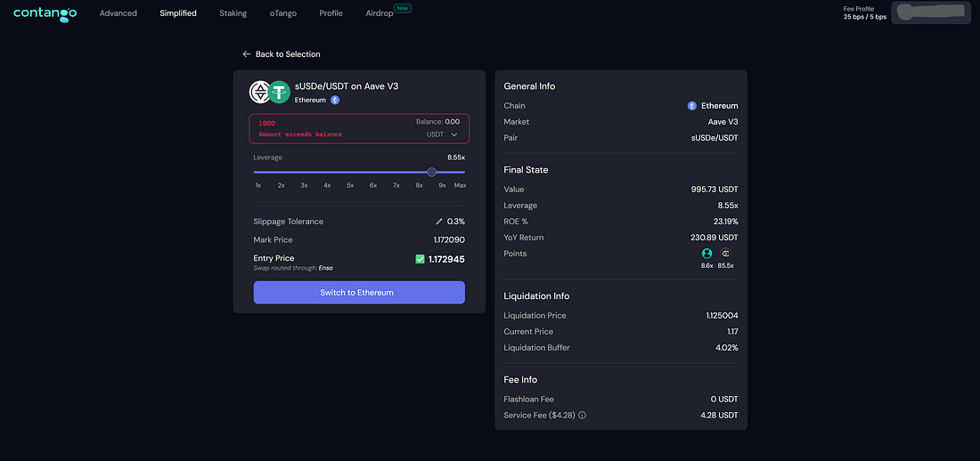Click the Balance: 0.00 label
The width and height of the screenshot is (980, 461).
point(438,122)
